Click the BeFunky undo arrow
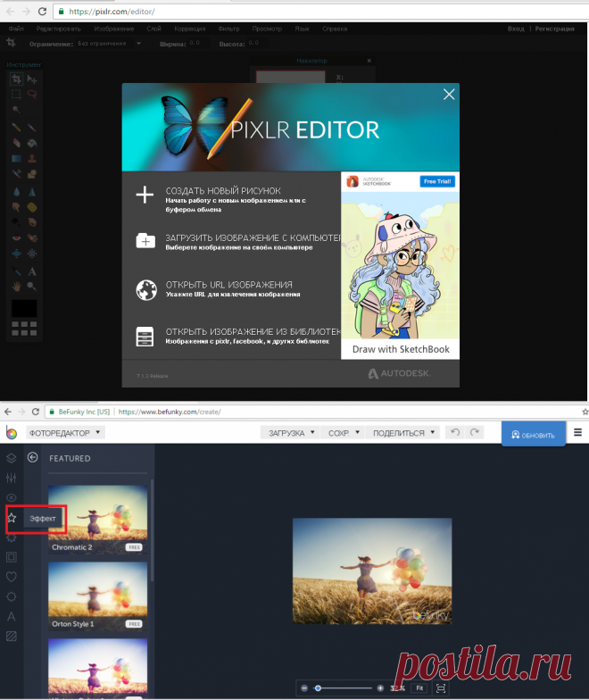589x700 pixels. (x=455, y=432)
